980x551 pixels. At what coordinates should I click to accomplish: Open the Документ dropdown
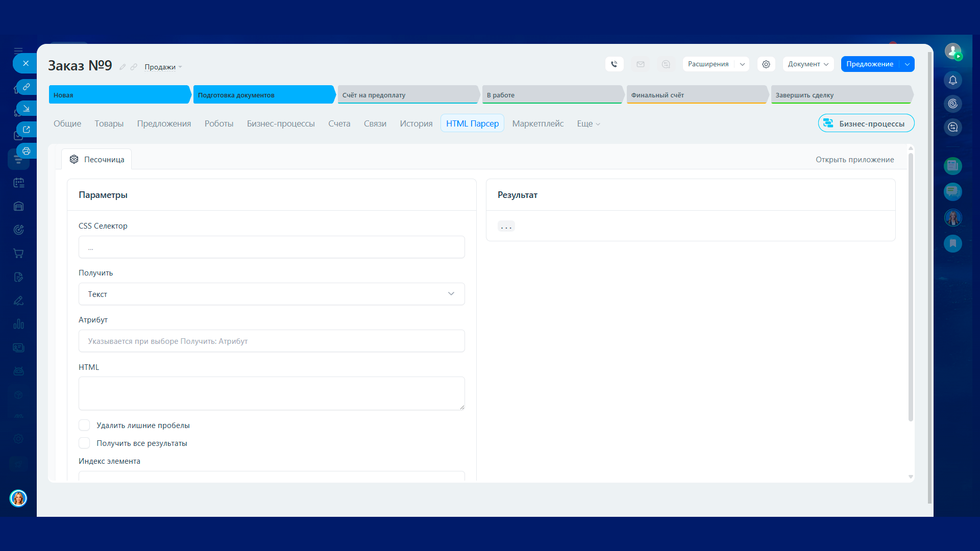coord(807,64)
